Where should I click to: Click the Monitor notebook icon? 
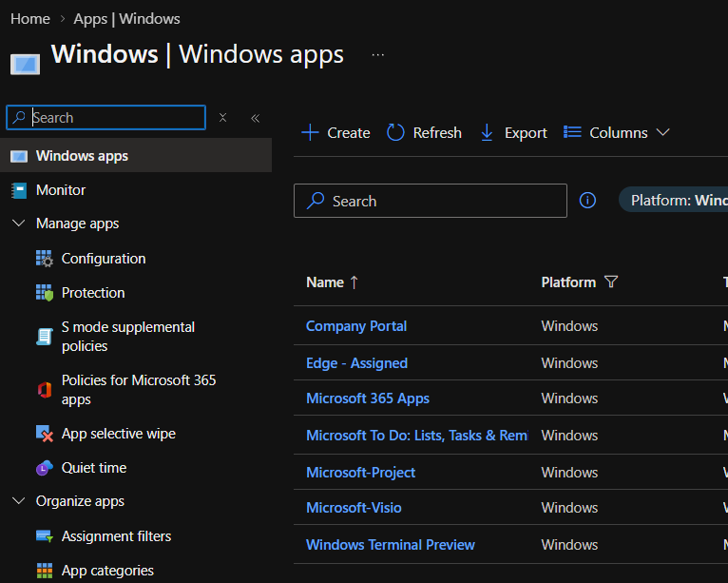pos(19,190)
